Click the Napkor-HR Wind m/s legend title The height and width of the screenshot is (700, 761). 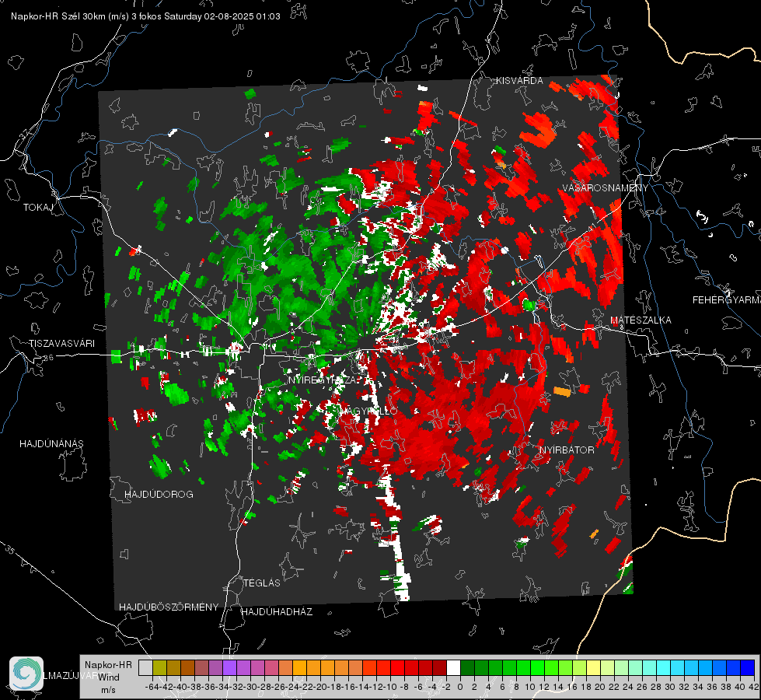[108, 677]
